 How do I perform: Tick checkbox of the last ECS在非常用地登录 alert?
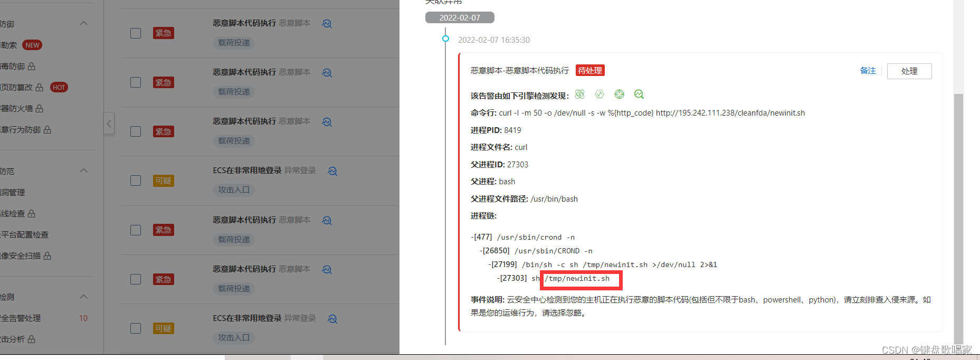pos(136,328)
